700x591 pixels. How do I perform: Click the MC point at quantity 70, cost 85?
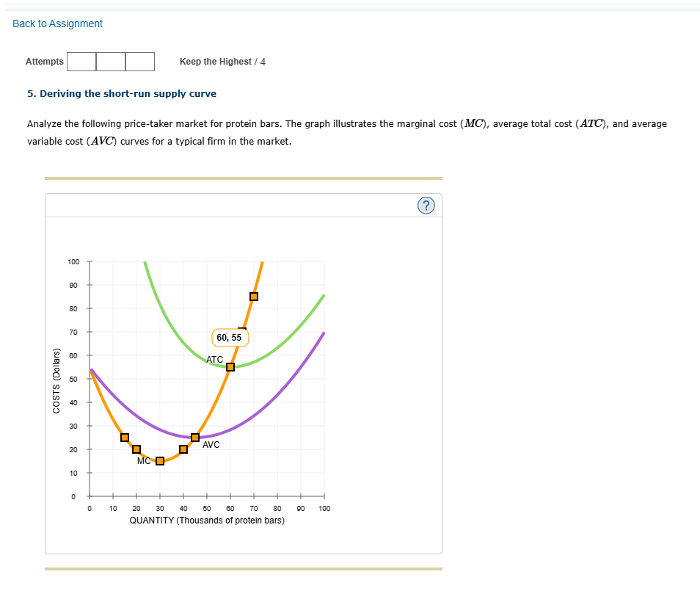(x=254, y=297)
